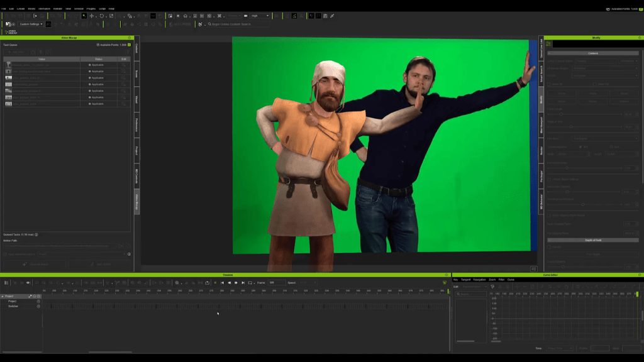This screenshot has width=644, height=362.
Task: Toggle the checkbox below Motion Path field
Action: tap(5, 255)
